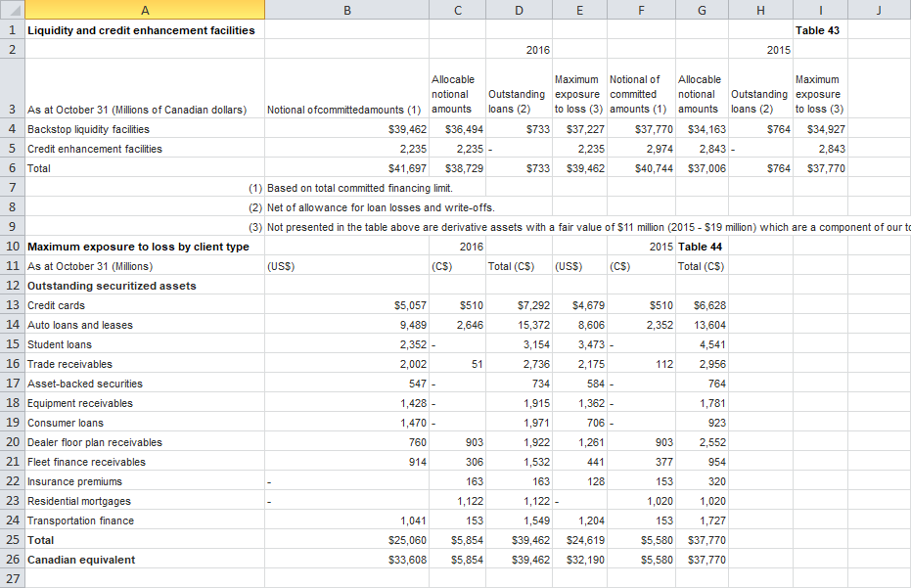Click footnote 'Based on total committed financing limit.'
This screenshot has height=588, width=911.
[x=360, y=188]
